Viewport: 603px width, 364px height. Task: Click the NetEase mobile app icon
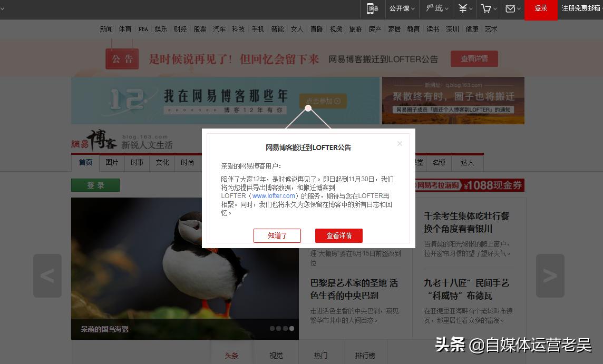click(373, 9)
